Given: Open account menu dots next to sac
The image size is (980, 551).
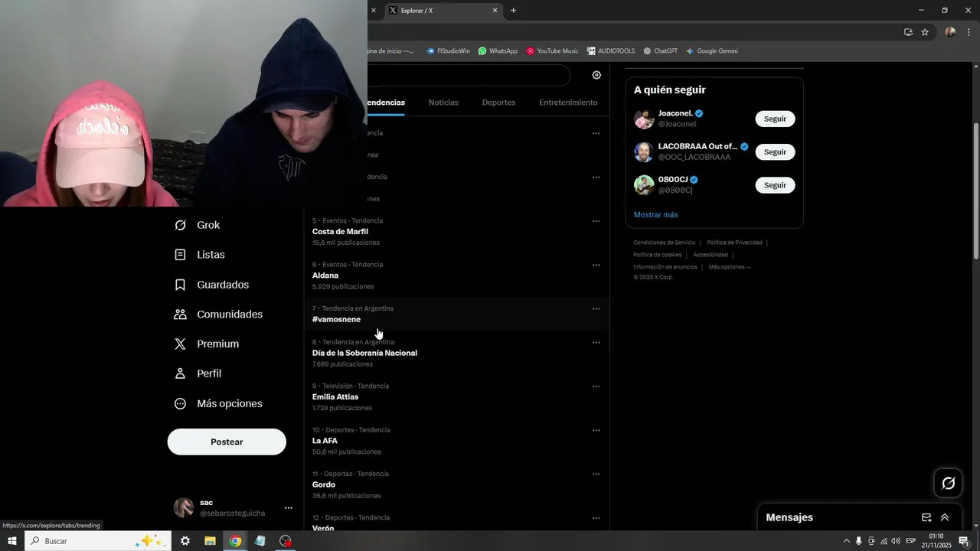Looking at the screenshot, I should tap(289, 507).
